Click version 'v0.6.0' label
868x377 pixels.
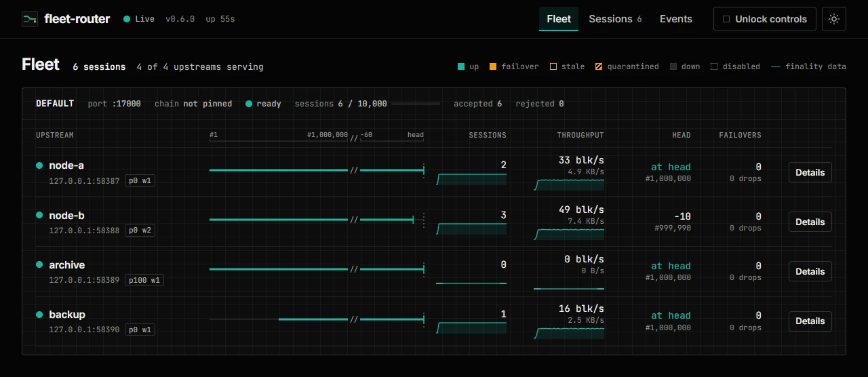click(180, 19)
